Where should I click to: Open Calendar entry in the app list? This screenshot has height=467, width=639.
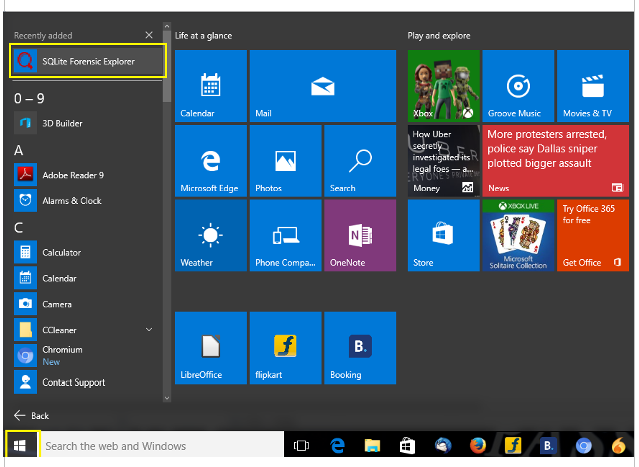pyautogui.click(x=88, y=278)
